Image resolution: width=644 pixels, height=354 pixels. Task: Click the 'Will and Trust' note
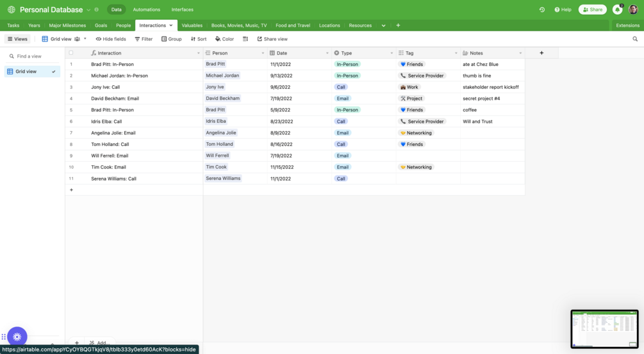pyautogui.click(x=477, y=122)
